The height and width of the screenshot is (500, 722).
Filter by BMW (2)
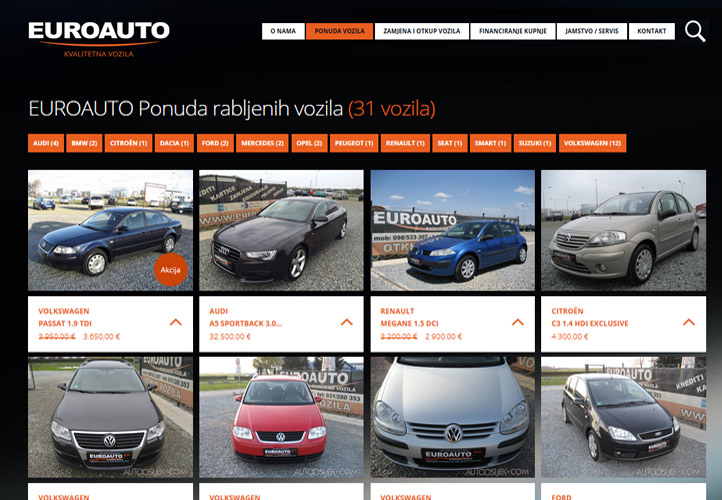tap(84, 143)
